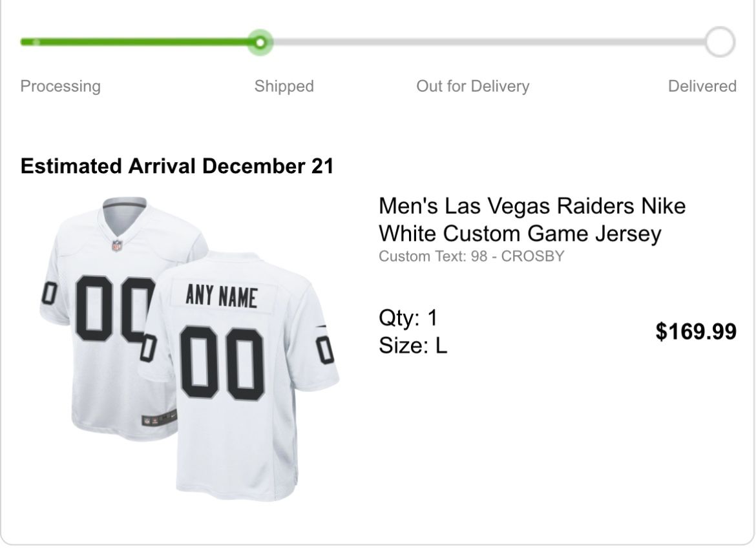Select the Processing status label
The height and width of the screenshot is (558, 756).
(x=61, y=87)
